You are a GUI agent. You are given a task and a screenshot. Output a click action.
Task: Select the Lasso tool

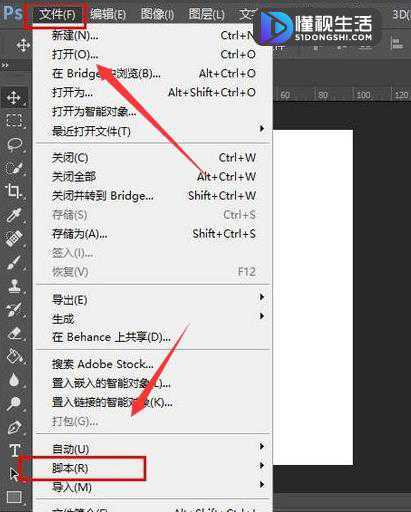point(14,144)
